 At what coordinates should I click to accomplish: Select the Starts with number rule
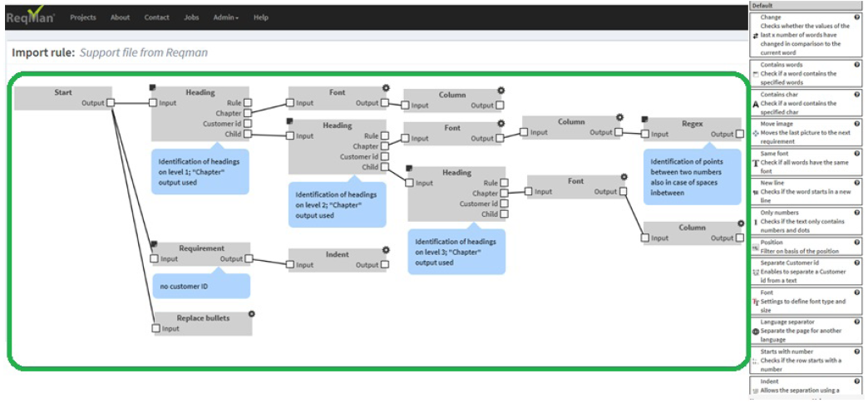coord(806,360)
